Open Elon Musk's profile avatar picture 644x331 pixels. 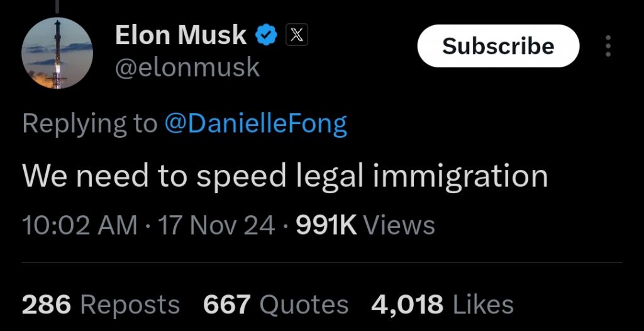click(x=58, y=53)
